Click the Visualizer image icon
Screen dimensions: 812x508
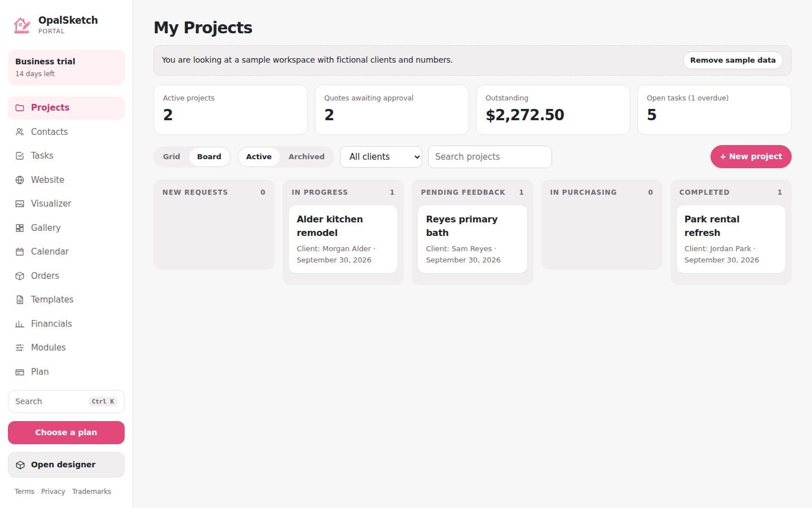20,204
